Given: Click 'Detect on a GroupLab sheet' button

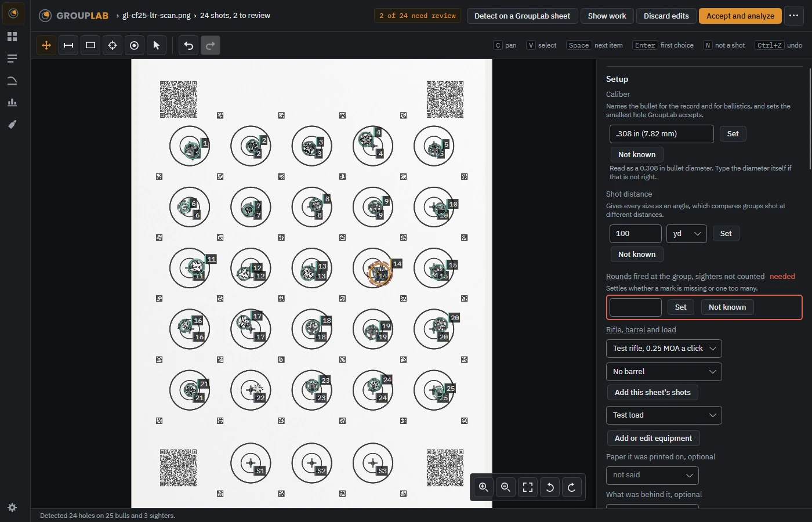Looking at the screenshot, I should [x=522, y=16].
